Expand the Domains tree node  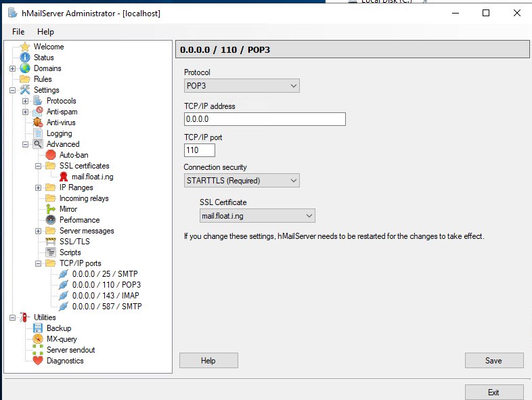(x=13, y=68)
